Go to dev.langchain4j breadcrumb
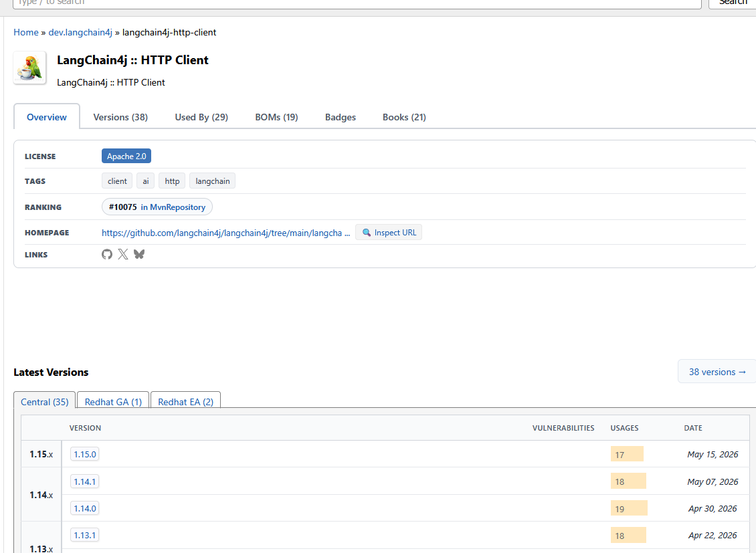The height and width of the screenshot is (553, 756). click(80, 32)
